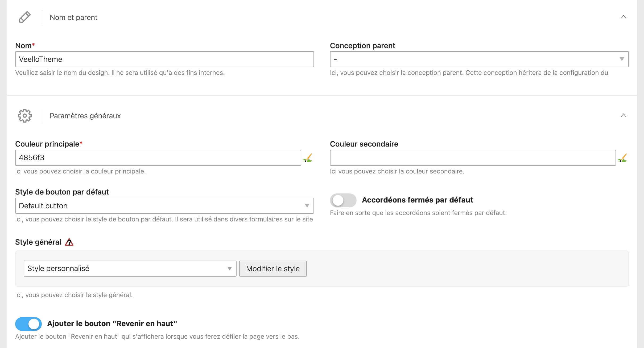The width and height of the screenshot is (644, 348).
Task: Open the Style personnalisé dropdown
Action: (130, 269)
